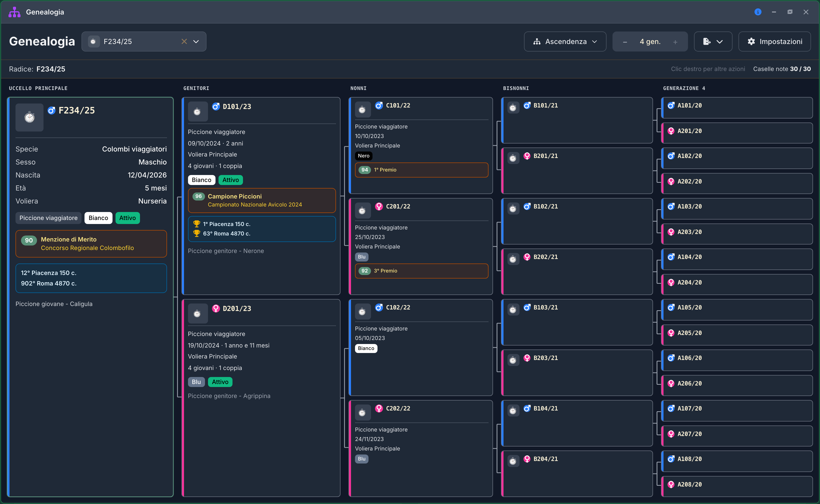The image size is (820, 504).
Task: Click the female icon of C202/22
Action: pos(379,408)
